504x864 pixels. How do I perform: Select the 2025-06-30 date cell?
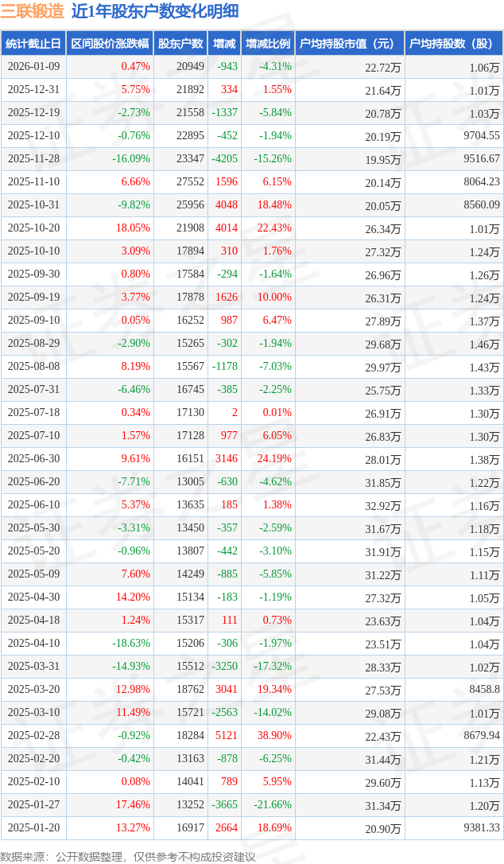[x=33, y=459]
